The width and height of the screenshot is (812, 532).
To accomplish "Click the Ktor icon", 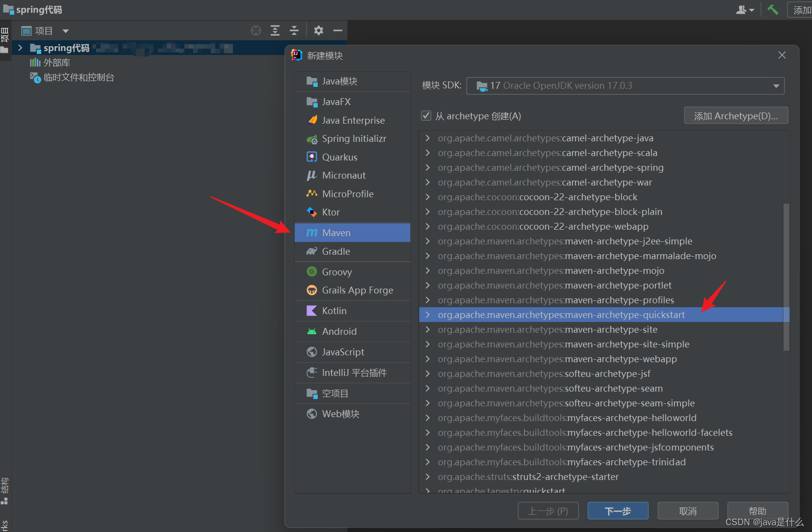I will (x=312, y=212).
